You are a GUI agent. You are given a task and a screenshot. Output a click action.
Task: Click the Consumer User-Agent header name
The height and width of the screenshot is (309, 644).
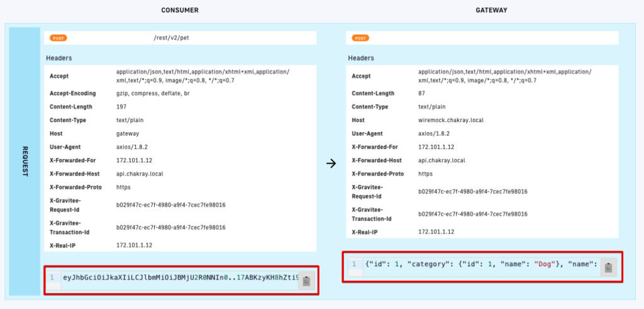[x=65, y=147]
